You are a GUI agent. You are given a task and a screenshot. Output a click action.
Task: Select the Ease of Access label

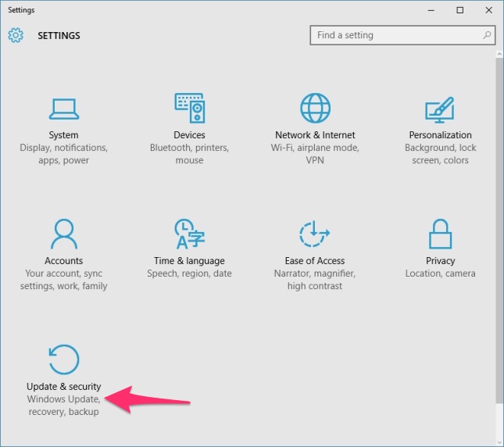[315, 260]
